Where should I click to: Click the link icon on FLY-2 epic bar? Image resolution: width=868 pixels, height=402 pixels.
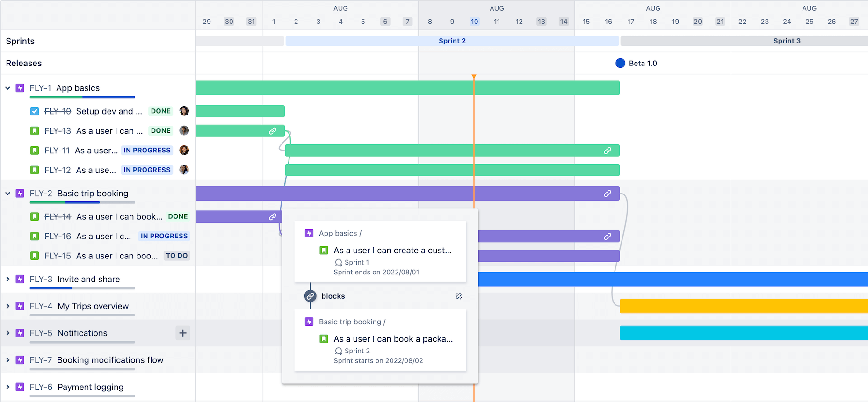pos(607,194)
